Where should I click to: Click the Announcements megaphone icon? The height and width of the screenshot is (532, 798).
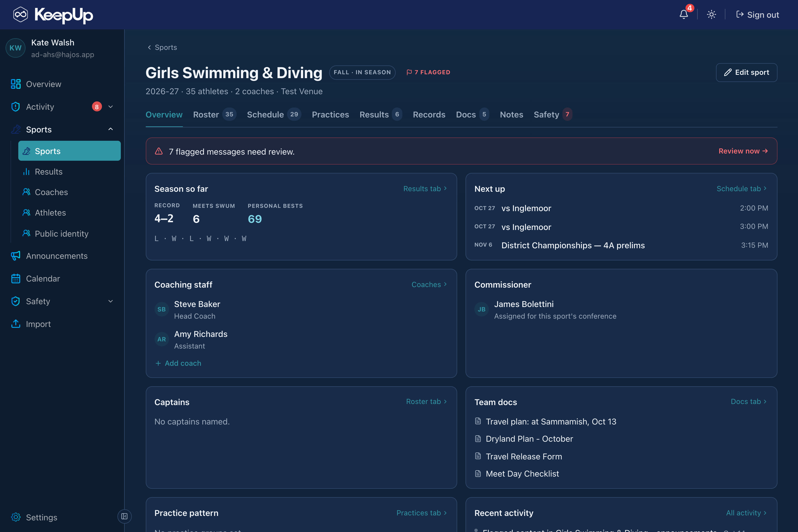coord(16,255)
